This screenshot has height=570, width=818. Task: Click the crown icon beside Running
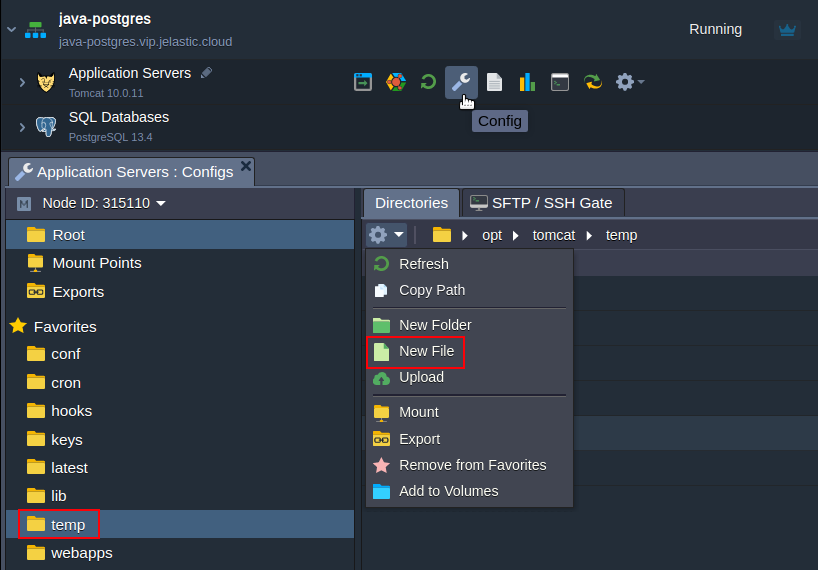click(x=787, y=30)
